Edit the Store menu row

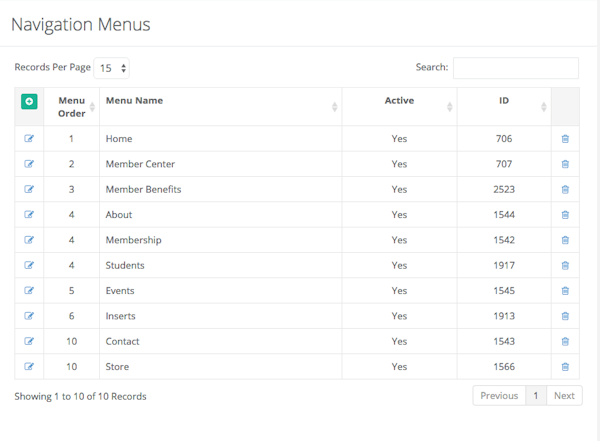click(x=29, y=366)
